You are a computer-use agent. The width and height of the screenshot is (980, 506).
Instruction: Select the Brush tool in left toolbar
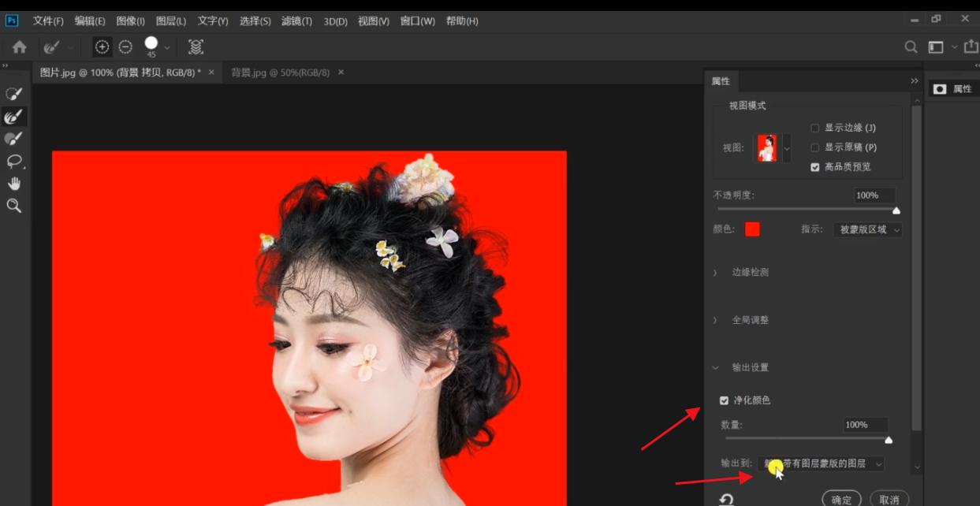tap(16, 140)
